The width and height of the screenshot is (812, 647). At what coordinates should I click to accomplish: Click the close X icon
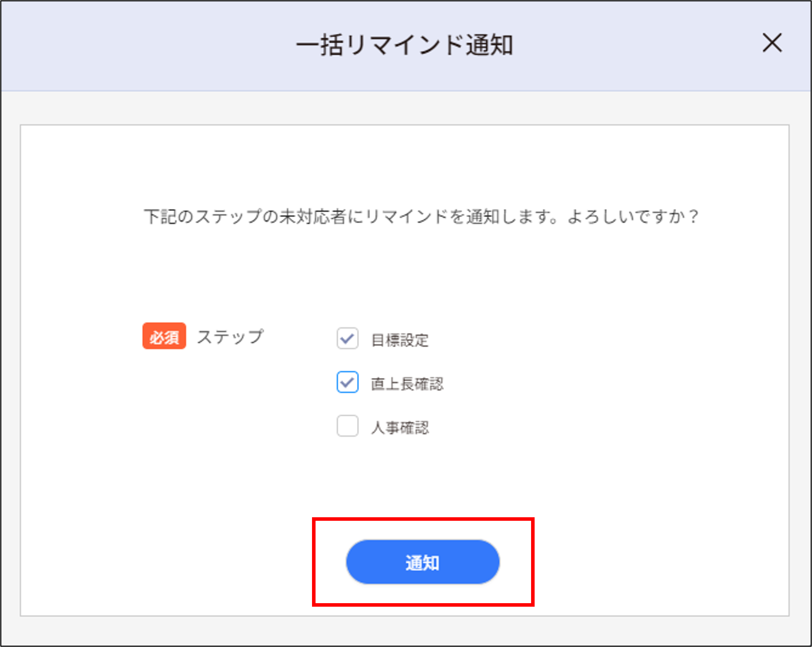pos(771,44)
